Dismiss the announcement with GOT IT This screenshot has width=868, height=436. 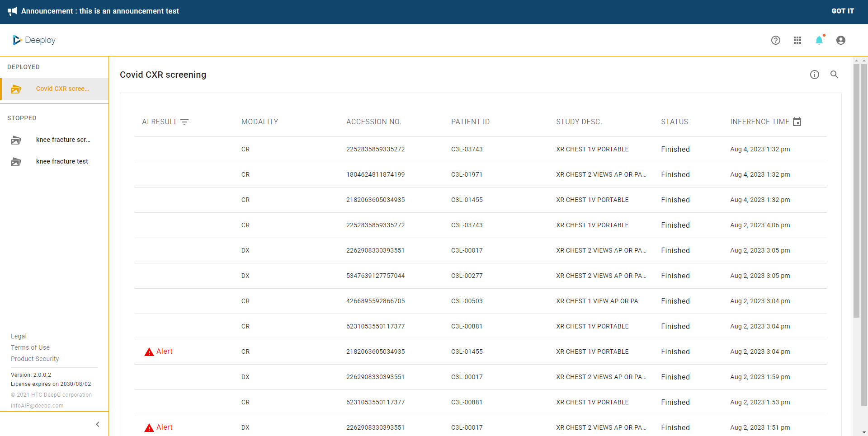click(x=842, y=11)
